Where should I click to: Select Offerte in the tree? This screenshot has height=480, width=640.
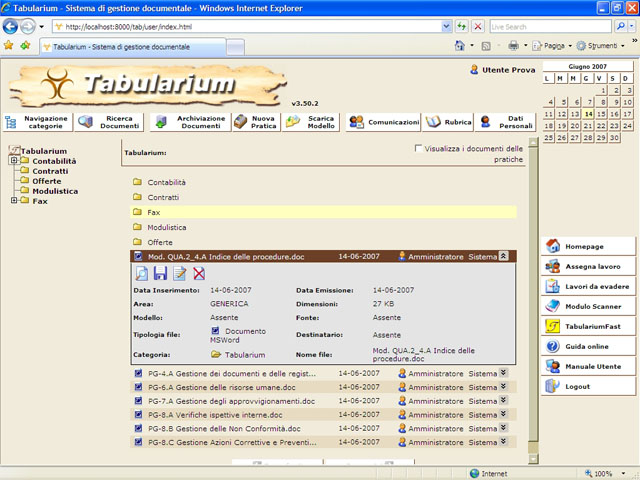coord(47,181)
